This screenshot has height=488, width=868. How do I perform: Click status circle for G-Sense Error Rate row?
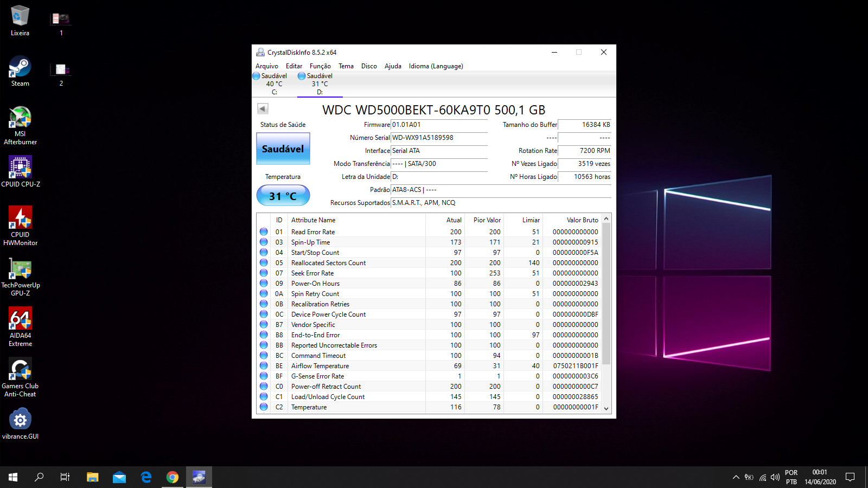point(264,376)
